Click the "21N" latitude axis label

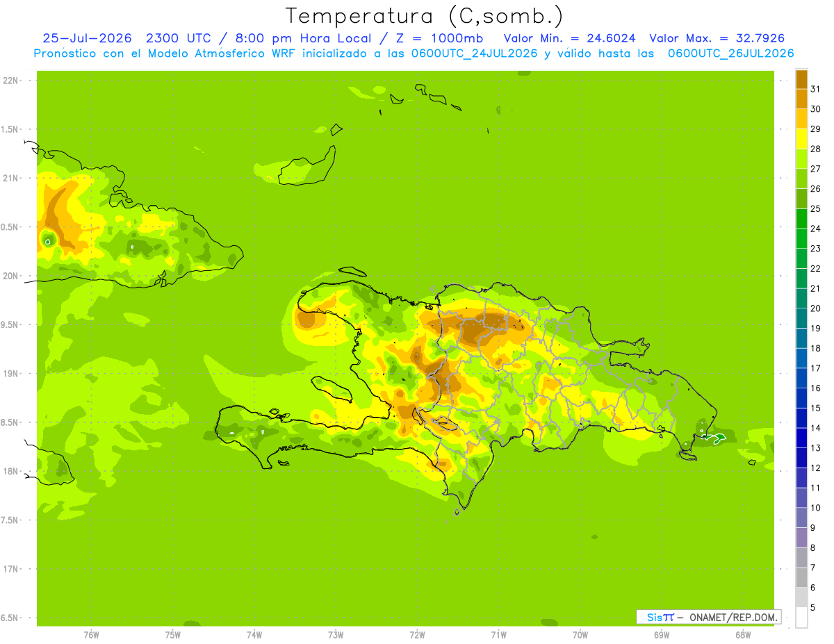[x=10, y=179]
